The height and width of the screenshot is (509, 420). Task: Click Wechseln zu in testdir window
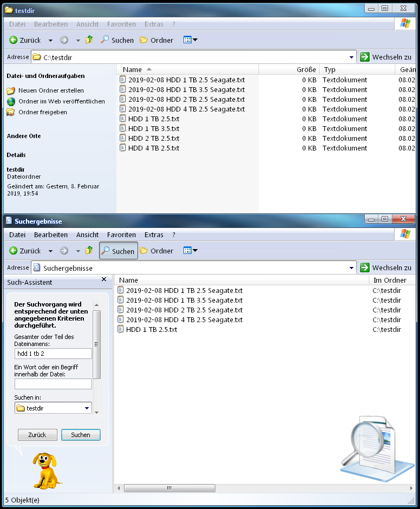(386, 57)
